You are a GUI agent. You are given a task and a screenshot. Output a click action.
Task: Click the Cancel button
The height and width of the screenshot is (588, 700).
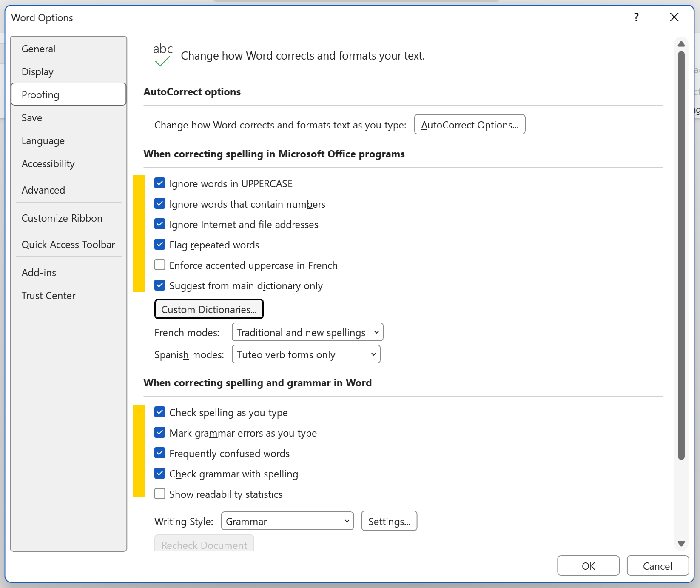click(x=657, y=566)
